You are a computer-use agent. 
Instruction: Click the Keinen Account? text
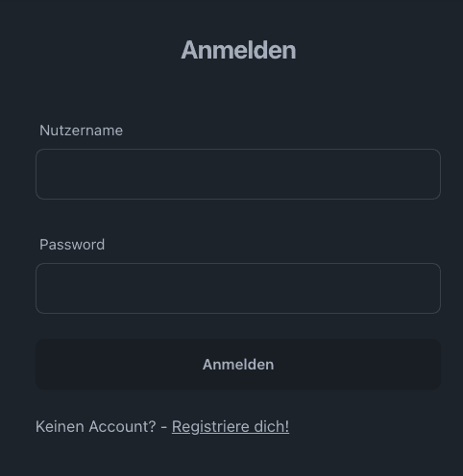[95, 426]
